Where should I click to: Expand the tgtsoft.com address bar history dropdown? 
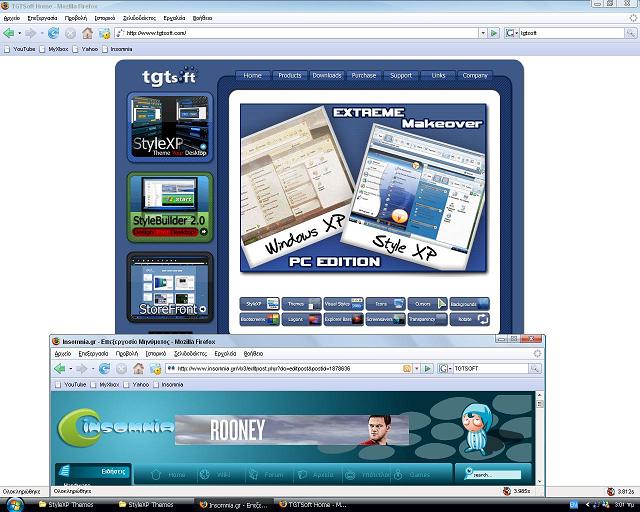pos(483,33)
